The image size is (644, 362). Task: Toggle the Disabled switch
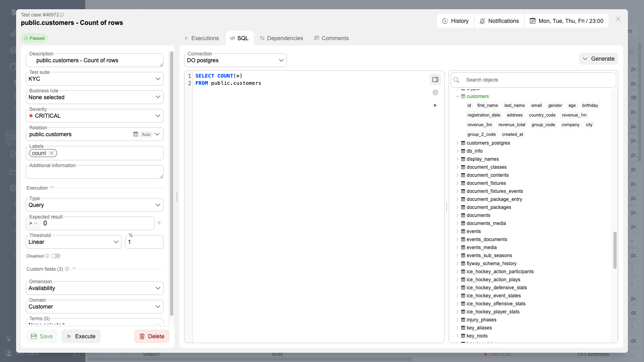pyautogui.click(x=56, y=256)
